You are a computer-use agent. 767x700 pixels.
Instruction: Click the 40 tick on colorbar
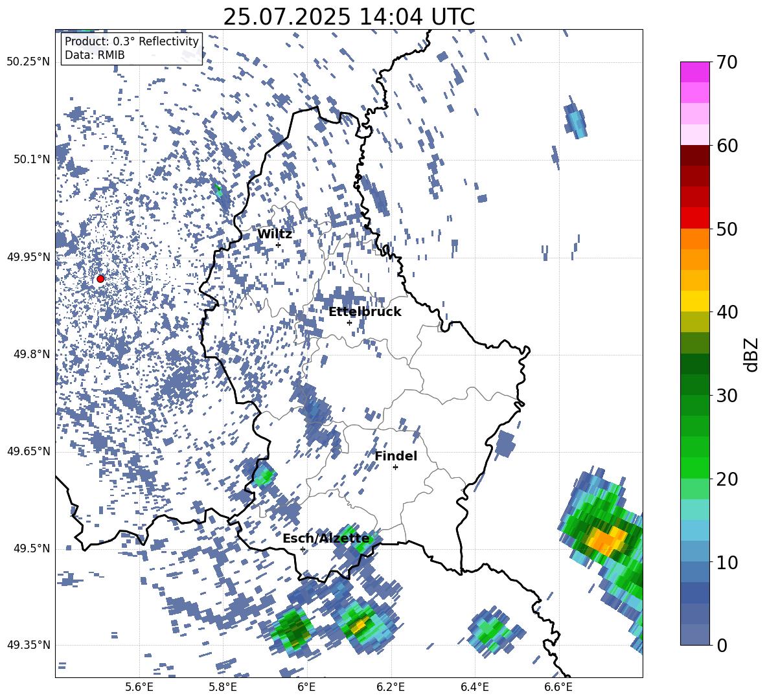click(727, 312)
